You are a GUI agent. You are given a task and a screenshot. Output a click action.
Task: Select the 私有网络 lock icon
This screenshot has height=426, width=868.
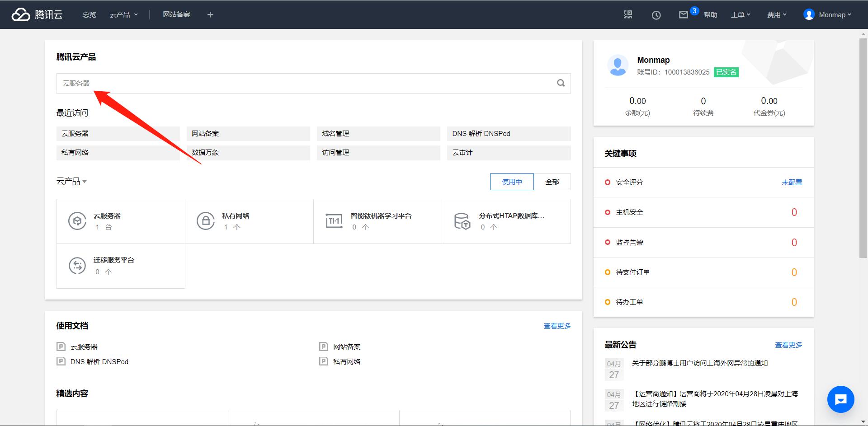(206, 221)
